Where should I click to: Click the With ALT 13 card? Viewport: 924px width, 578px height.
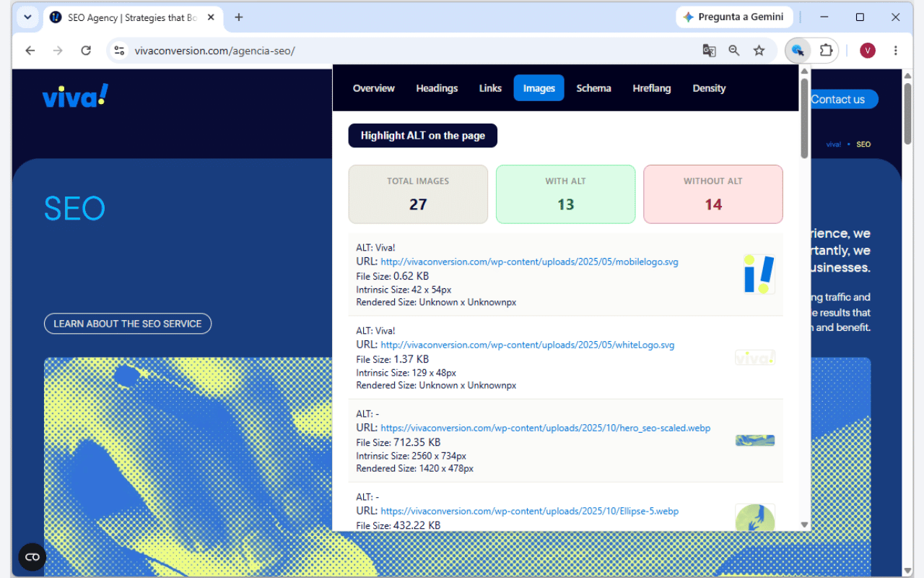click(x=566, y=194)
